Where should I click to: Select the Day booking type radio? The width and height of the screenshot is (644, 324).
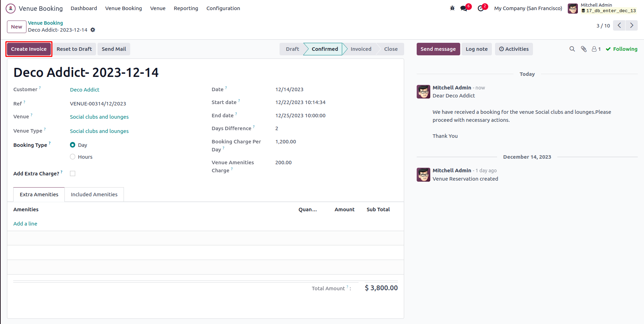pos(72,145)
